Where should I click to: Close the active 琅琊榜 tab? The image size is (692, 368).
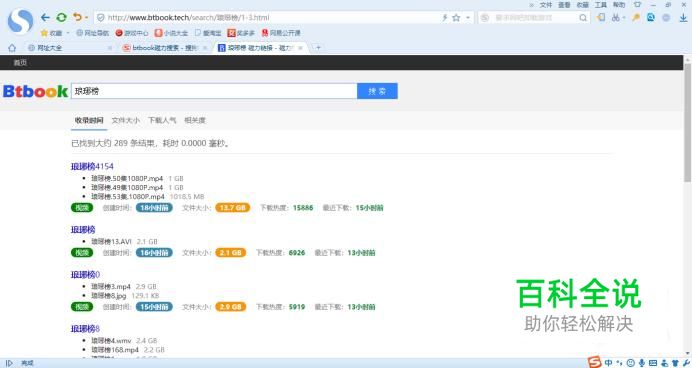[x=301, y=48]
